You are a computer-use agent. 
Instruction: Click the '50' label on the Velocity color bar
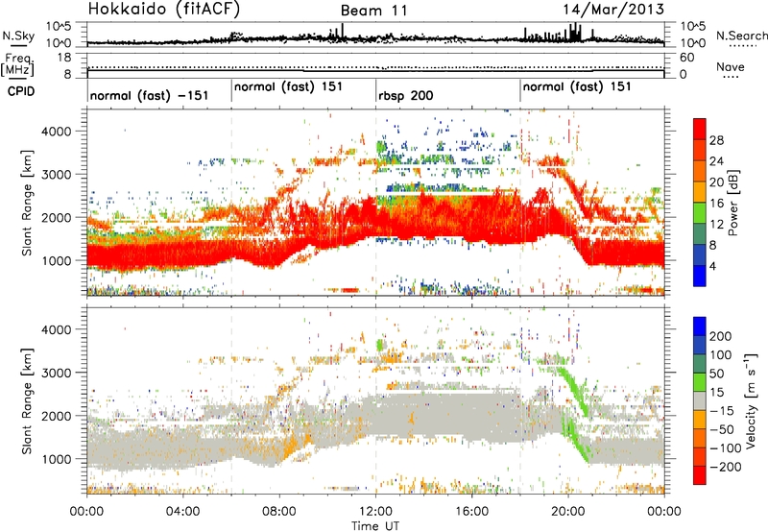(717, 374)
